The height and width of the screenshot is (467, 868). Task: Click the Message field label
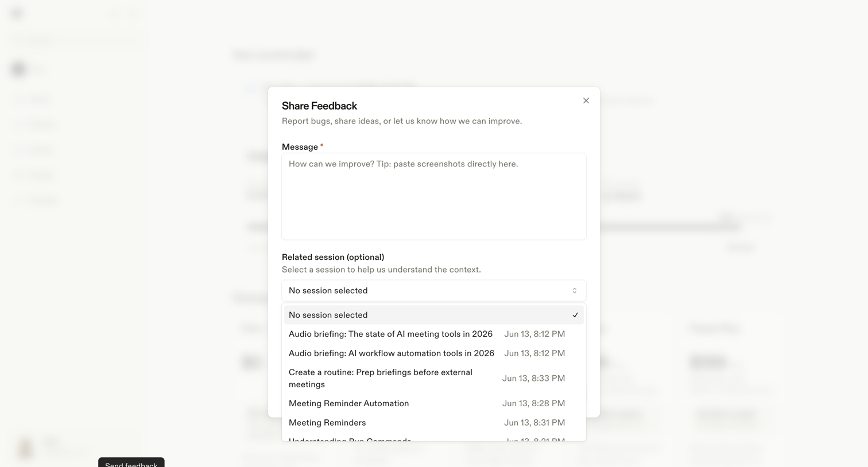(300, 147)
